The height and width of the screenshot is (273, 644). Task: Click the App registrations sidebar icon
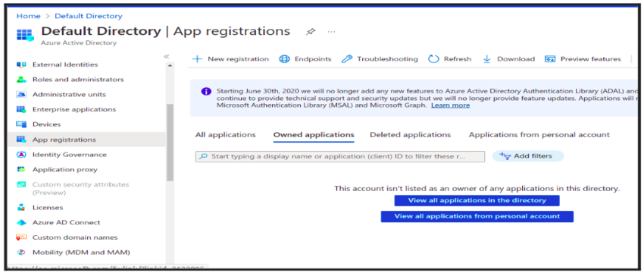click(x=21, y=140)
